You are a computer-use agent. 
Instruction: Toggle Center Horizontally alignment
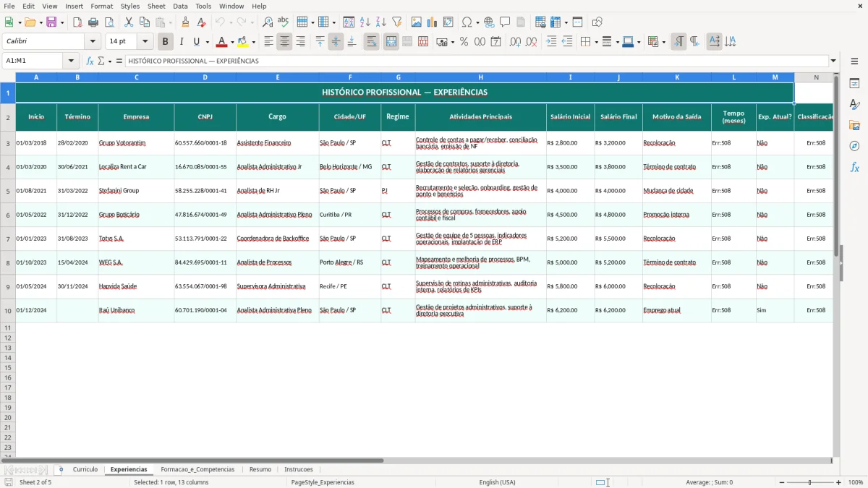[x=284, y=42]
